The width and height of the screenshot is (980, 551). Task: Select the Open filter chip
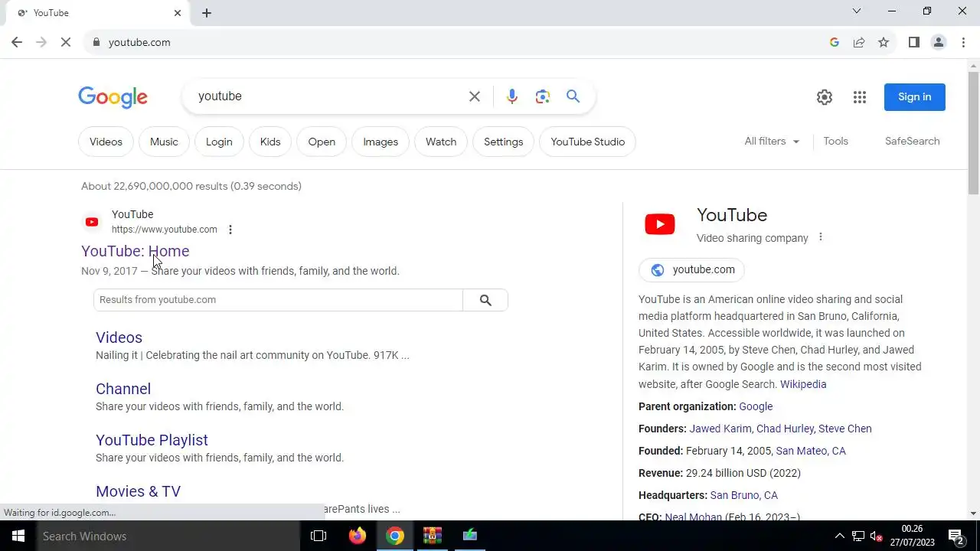coord(322,142)
